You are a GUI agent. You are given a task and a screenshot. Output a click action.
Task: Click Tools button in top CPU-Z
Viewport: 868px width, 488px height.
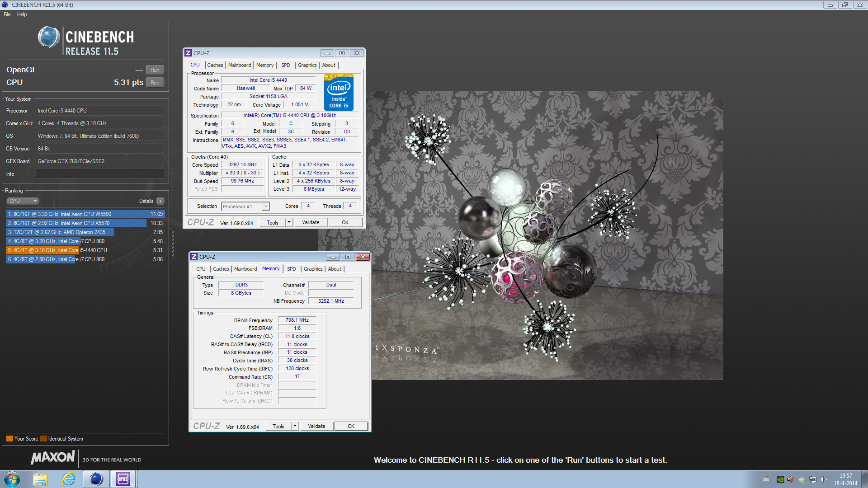273,222
